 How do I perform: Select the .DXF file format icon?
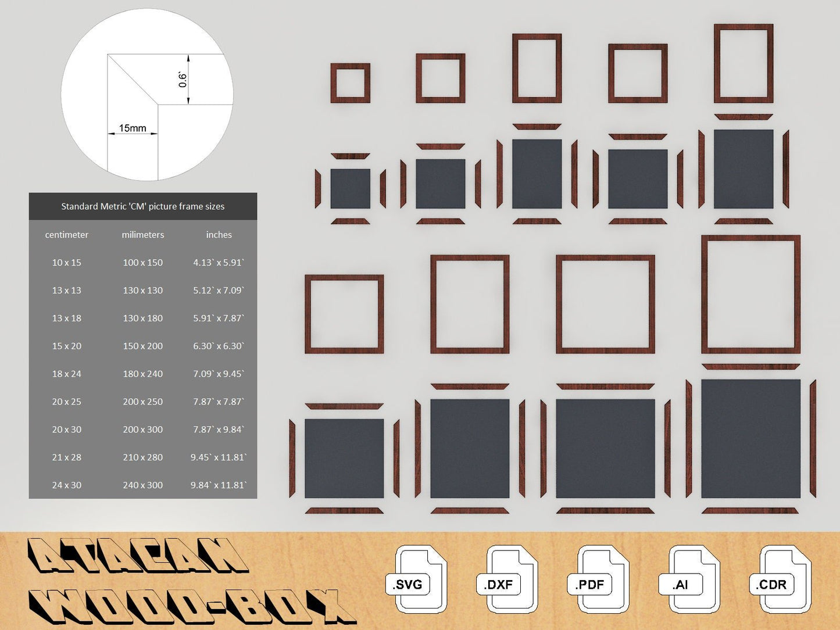point(511,579)
